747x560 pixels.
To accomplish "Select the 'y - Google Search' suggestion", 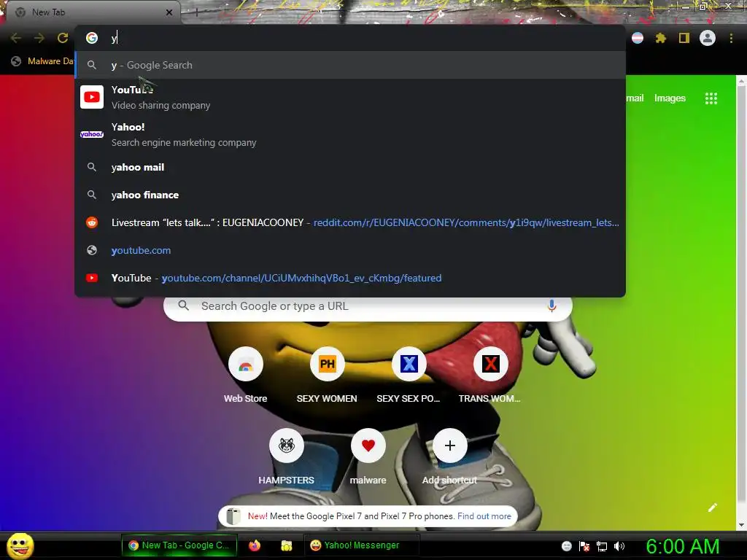I will tap(350, 65).
